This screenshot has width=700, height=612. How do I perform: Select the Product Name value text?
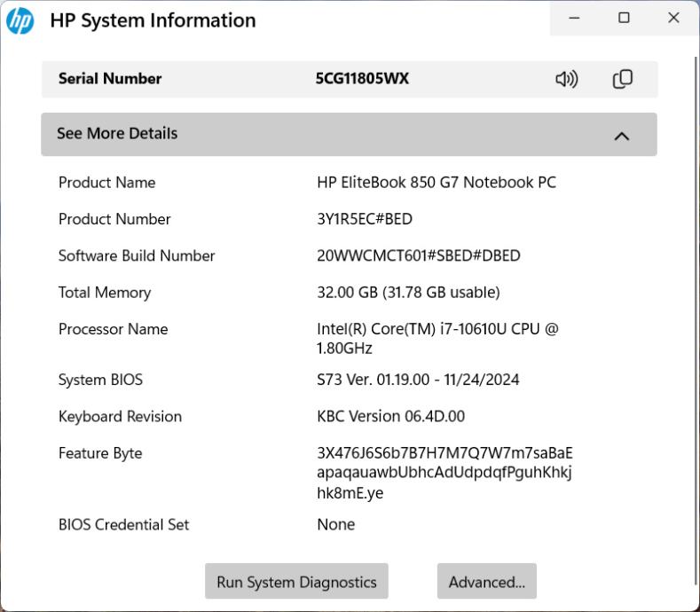[436, 183]
